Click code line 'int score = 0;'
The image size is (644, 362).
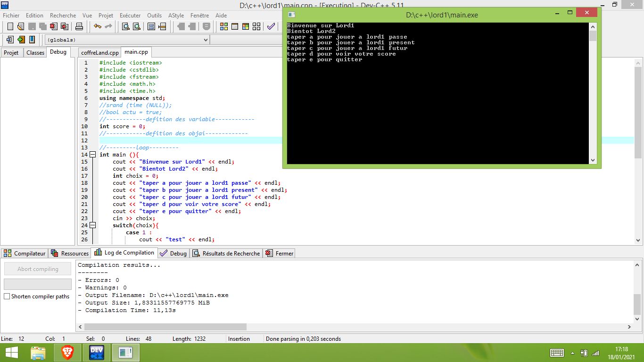123,126
